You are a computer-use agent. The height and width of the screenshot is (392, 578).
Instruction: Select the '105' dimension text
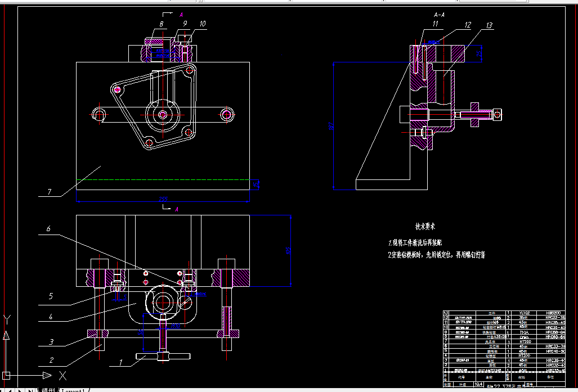pos(289,250)
